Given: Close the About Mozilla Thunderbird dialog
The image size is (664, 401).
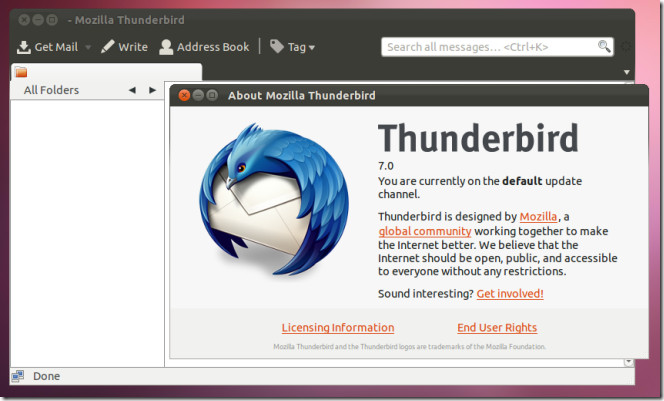Looking at the screenshot, I should (x=184, y=95).
